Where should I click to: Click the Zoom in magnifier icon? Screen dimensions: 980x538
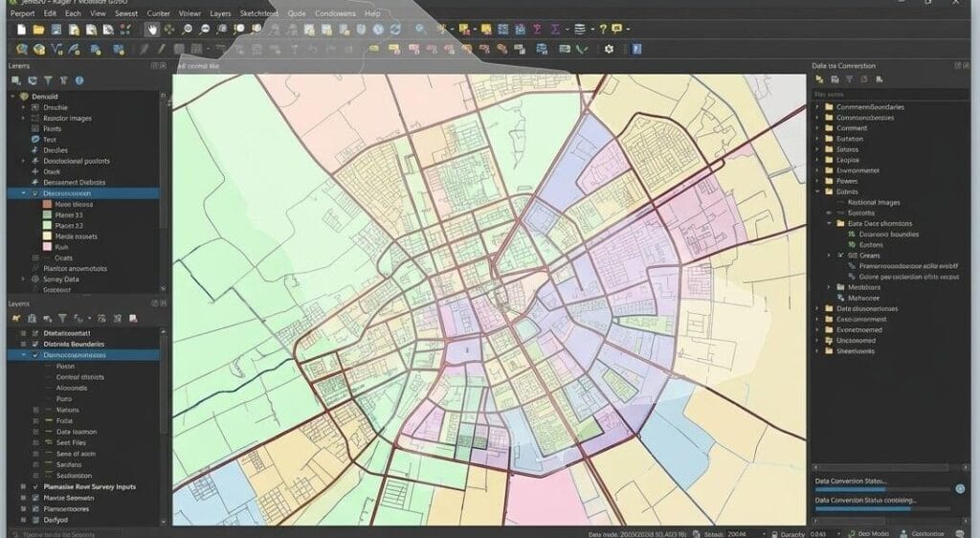tap(187, 30)
